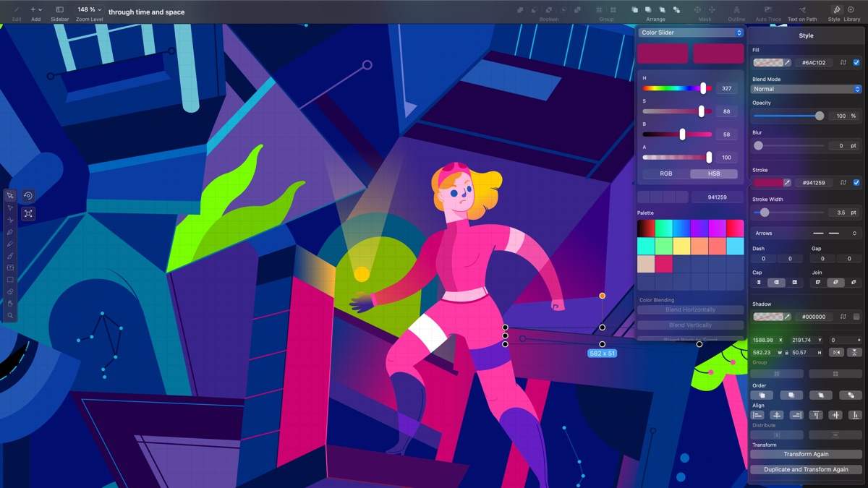Viewport: 868px width, 488px height.
Task: Send selection to back in Order section
Action: [x=851, y=395]
